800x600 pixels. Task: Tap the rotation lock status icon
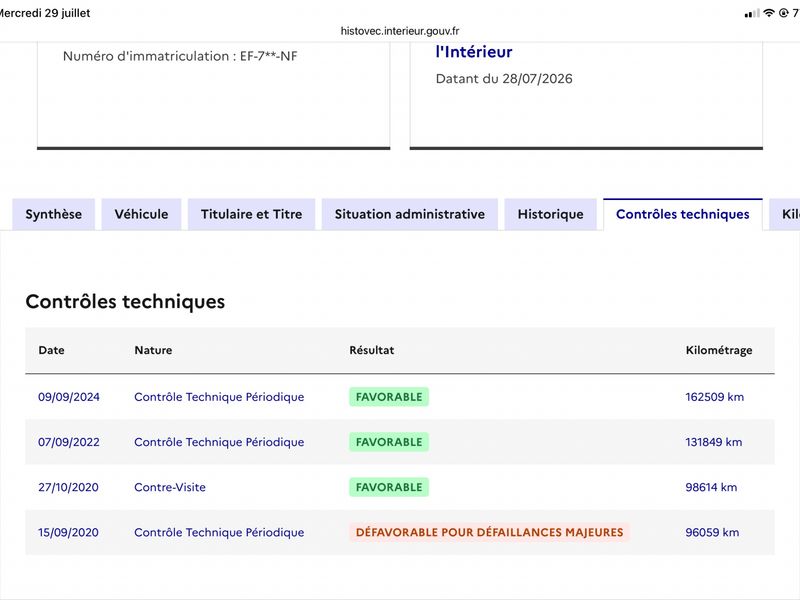[x=784, y=13]
